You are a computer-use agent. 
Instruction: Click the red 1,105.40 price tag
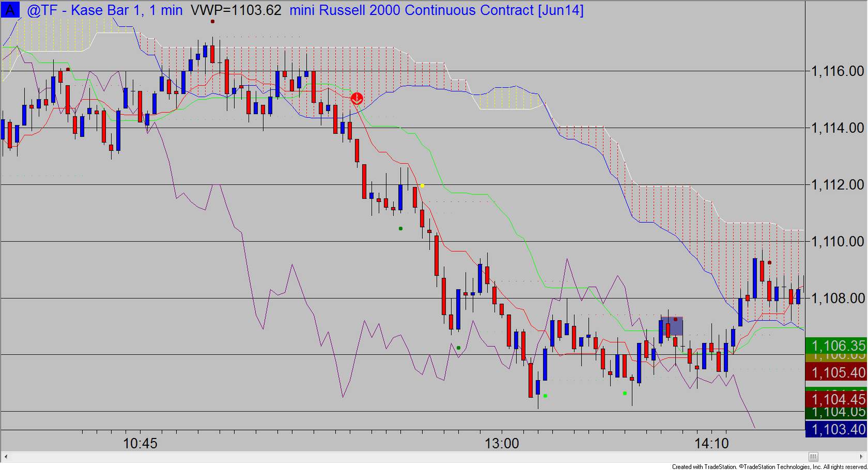836,372
